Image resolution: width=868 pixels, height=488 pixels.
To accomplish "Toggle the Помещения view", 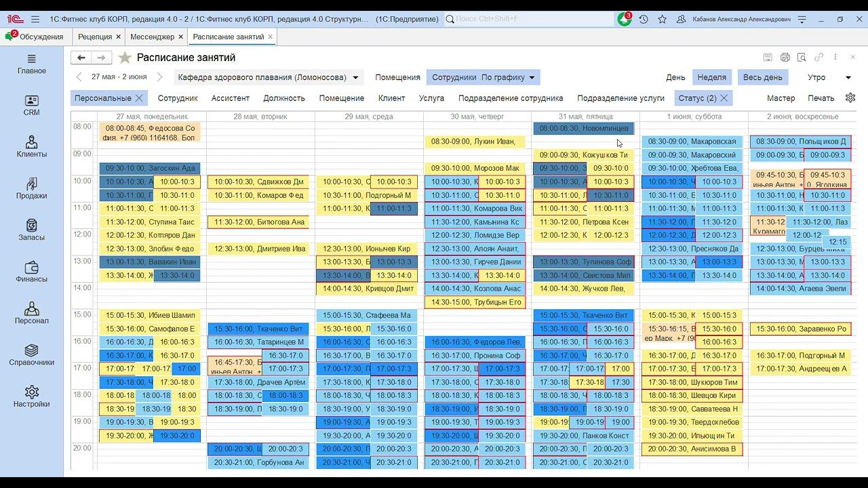I will [397, 77].
